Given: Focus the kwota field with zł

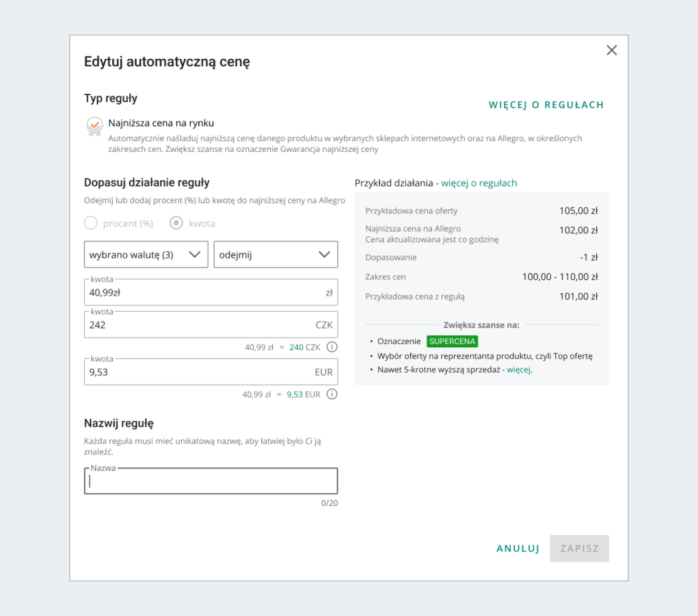Looking at the screenshot, I should pyautogui.click(x=211, y=293).
